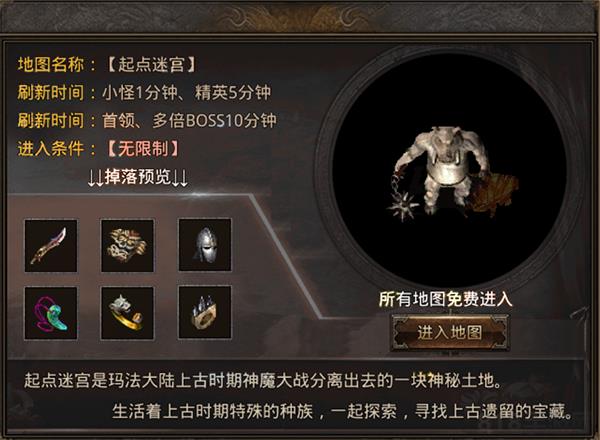Click the second description line about 宝藏
The width and height of the screenshot is (600, 440).
tap(343, 412)
